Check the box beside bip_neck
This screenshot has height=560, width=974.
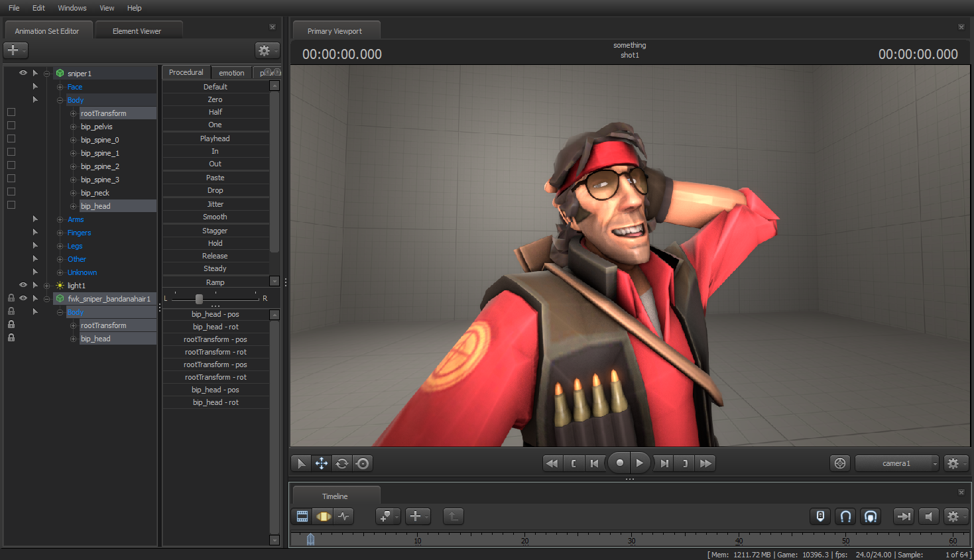pos(11,192)
